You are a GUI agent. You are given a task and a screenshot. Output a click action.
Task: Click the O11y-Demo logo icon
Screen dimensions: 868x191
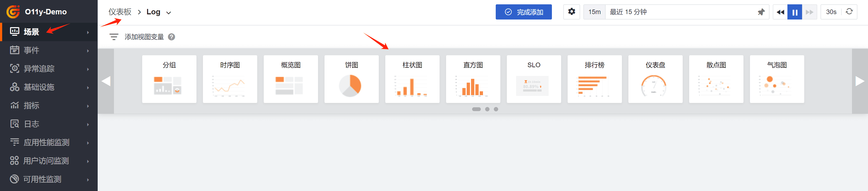point(13,12)
